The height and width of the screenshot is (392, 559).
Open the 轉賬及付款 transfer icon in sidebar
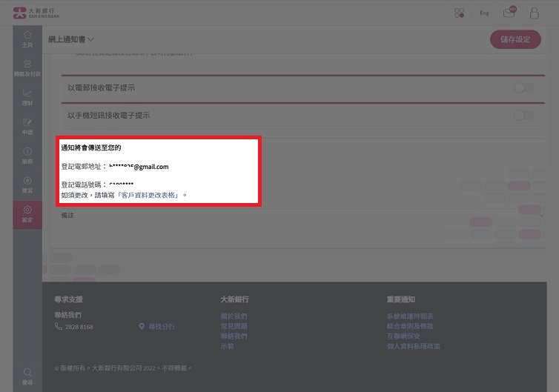[27, 67]
